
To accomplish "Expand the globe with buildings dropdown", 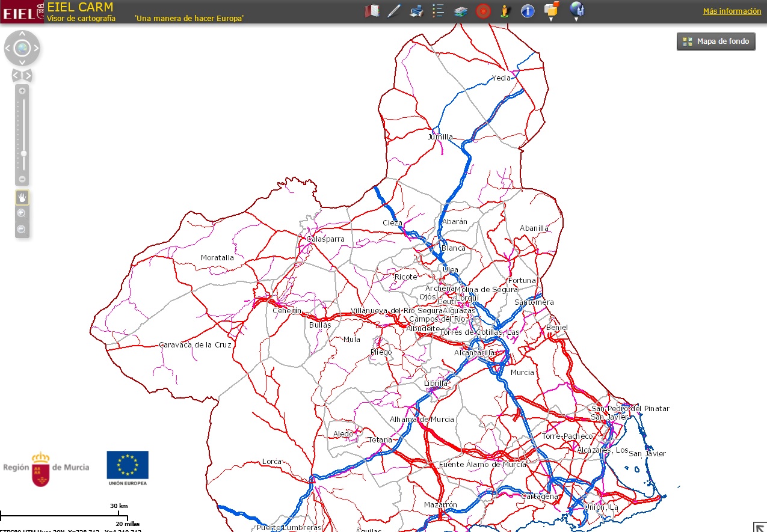I will [x=576, y=11].
